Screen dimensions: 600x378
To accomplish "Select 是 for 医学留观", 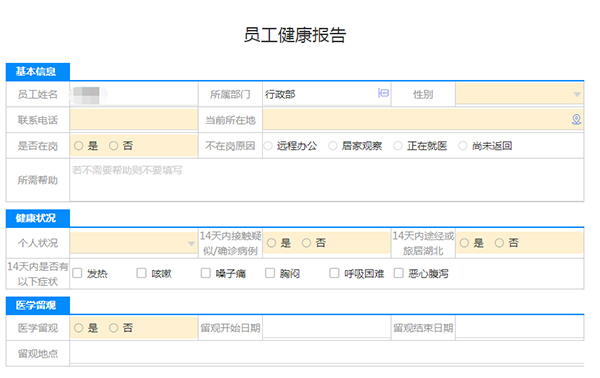I will coord(78,328).
